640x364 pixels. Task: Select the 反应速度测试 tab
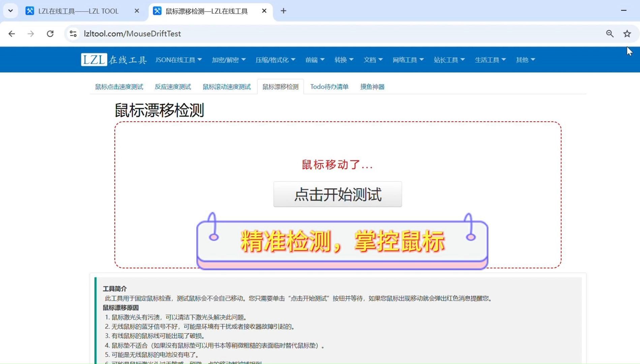pyautogui.click(x=173, y=87)
